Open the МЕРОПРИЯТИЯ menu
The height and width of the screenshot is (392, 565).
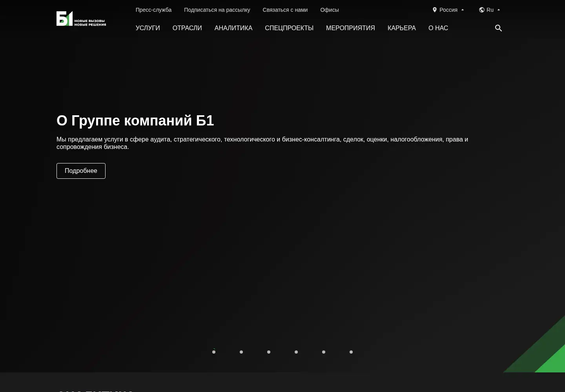tap(350, 28)
